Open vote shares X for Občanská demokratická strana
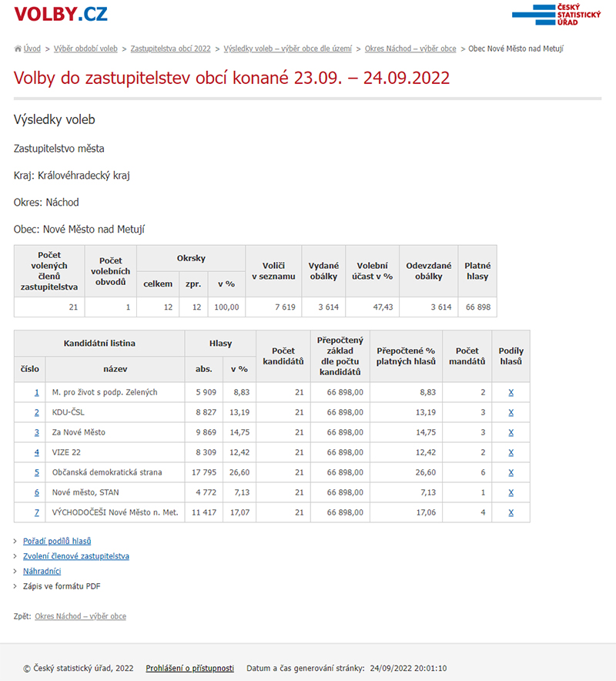The width and height of the screenshot is (616, 681). (511, 472)
